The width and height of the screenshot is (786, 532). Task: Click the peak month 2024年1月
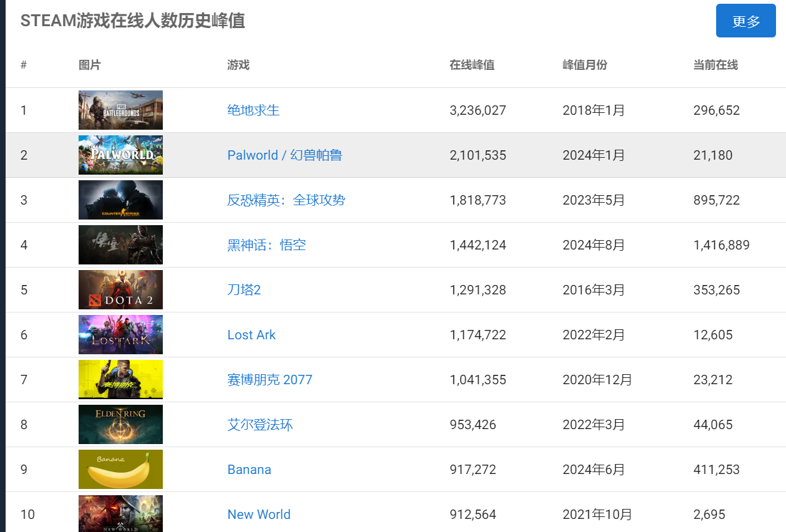tap(594, 155)
